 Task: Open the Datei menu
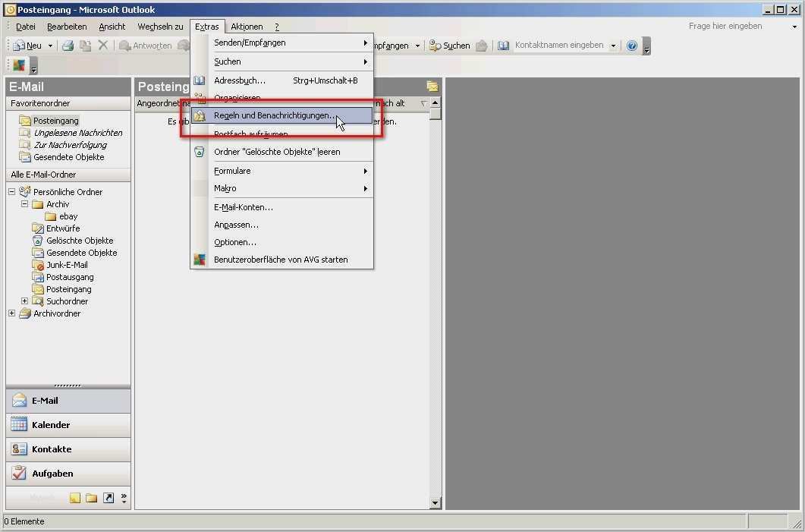tap(26, 27)
